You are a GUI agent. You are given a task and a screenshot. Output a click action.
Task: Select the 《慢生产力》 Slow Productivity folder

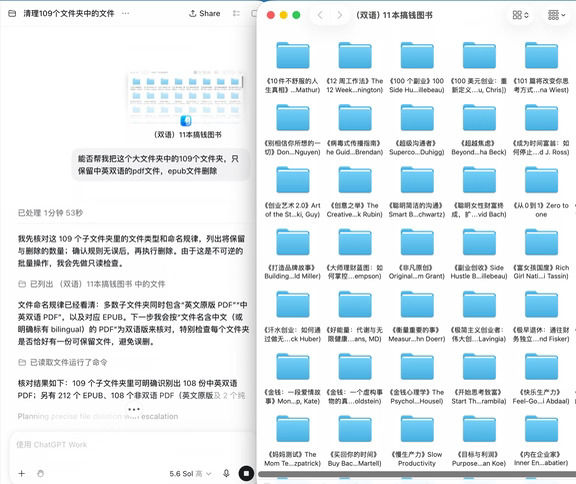click(x=417, y=429)
